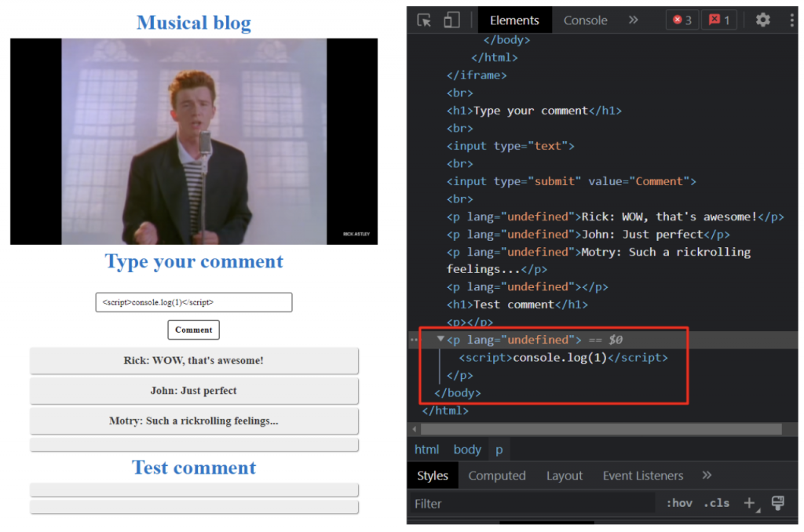Click the left scroll arrow in Elements panel
The width and height of the screenshot is (804, 532).
(415, 428)
